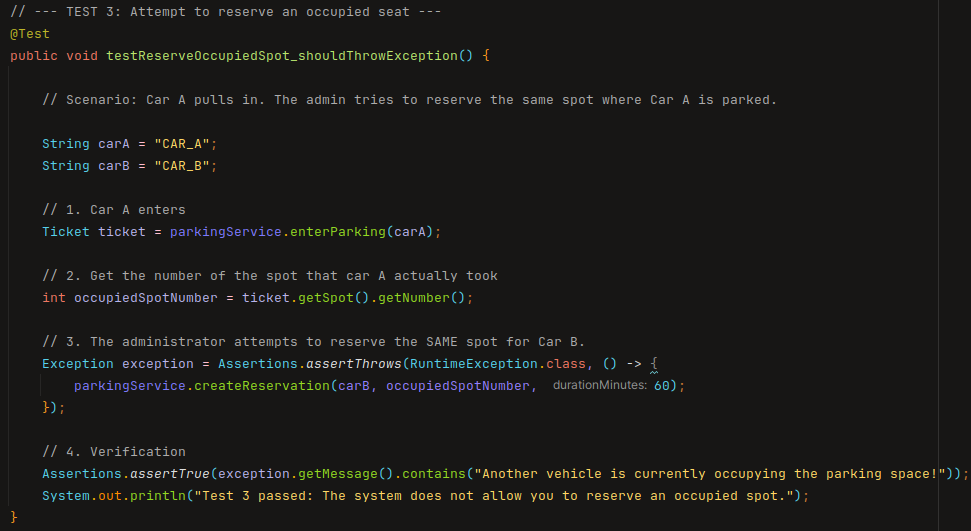This screenshot has width=971, height=531.
Task: Click the assertTrue method call
Action: coord(170,474)
